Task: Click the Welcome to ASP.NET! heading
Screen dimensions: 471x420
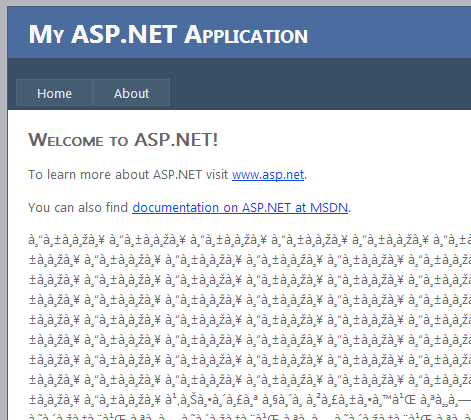Action: [123, 140]
